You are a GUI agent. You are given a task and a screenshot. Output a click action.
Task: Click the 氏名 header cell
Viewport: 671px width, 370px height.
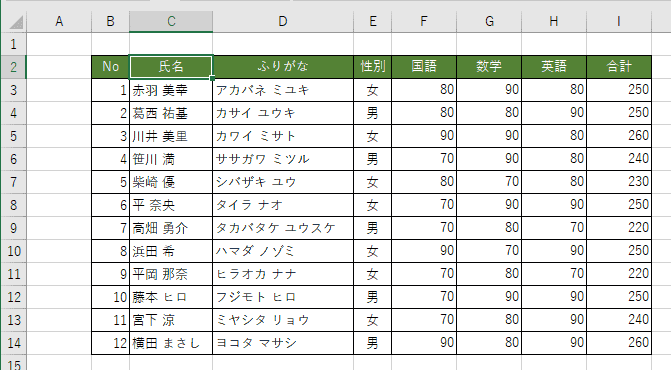coord(171,67)
